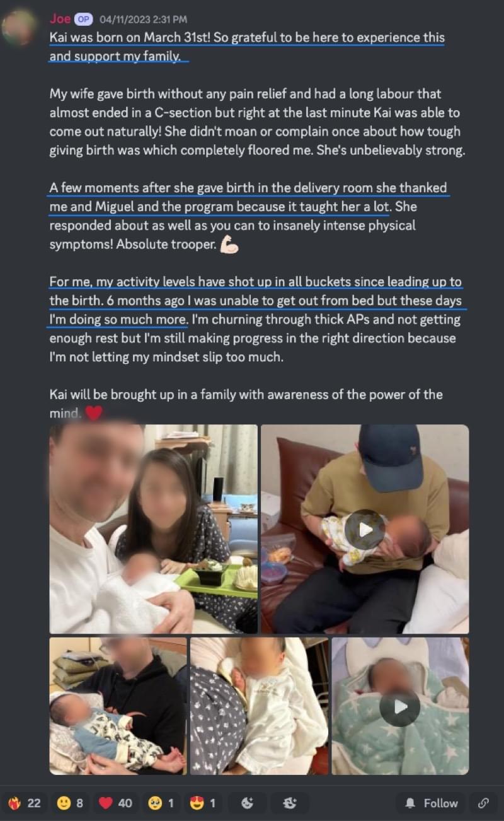Add the smiley face reaction with 8

coord(69,803)
